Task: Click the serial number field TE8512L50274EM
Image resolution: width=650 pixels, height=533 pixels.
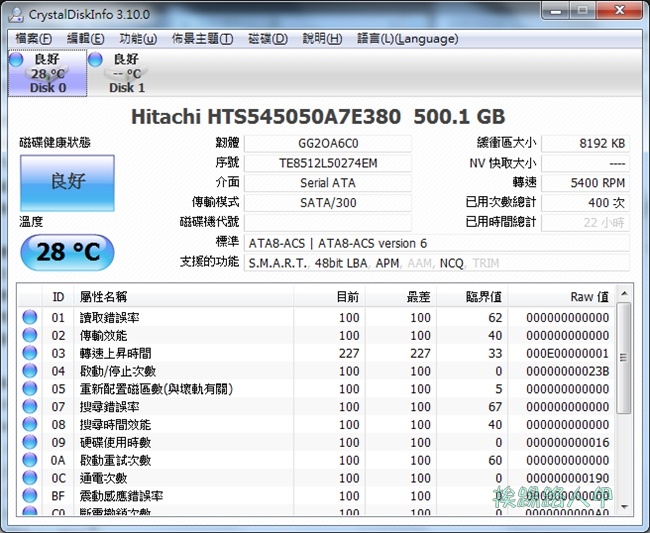Action: (328, 163)
